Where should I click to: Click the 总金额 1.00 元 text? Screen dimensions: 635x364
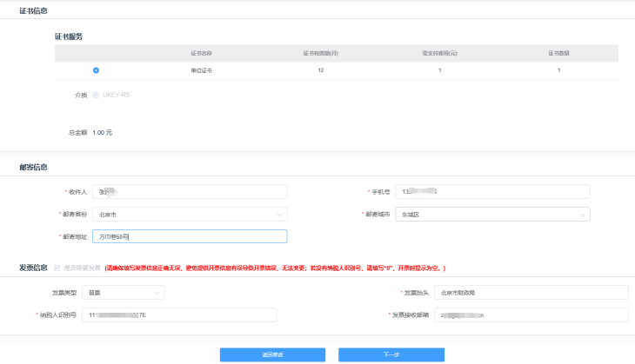[102, 132]
